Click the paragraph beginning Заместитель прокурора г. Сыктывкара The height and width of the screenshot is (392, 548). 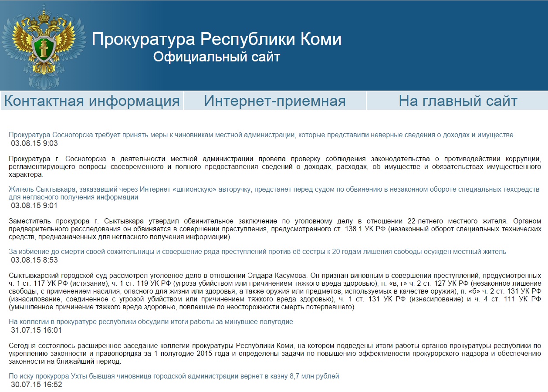click(275, 229)
